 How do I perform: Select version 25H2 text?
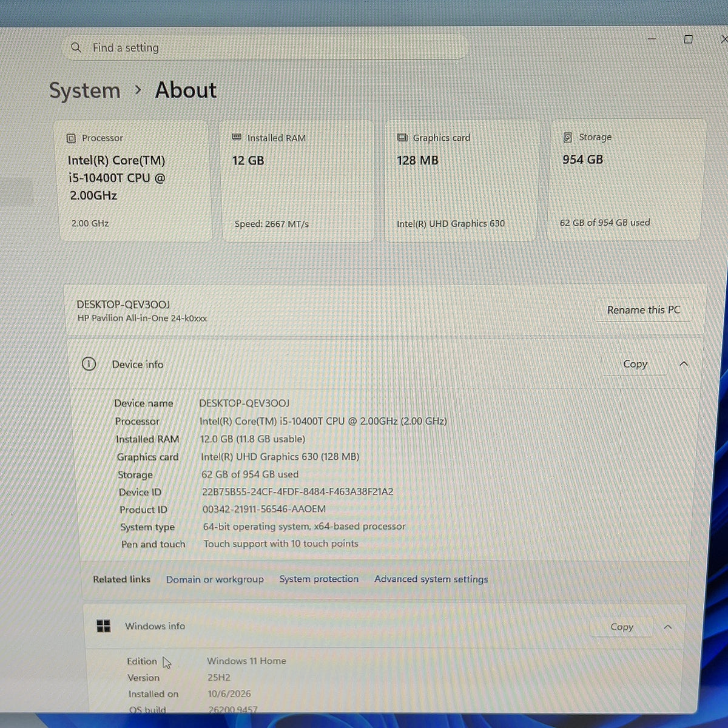pyautogui.click(x=218, y=678)
